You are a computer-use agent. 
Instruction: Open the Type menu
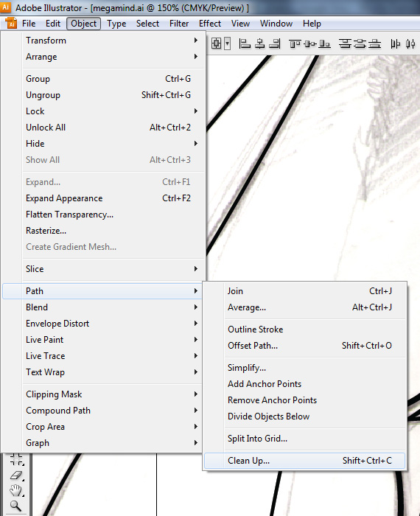coord(116,24)
